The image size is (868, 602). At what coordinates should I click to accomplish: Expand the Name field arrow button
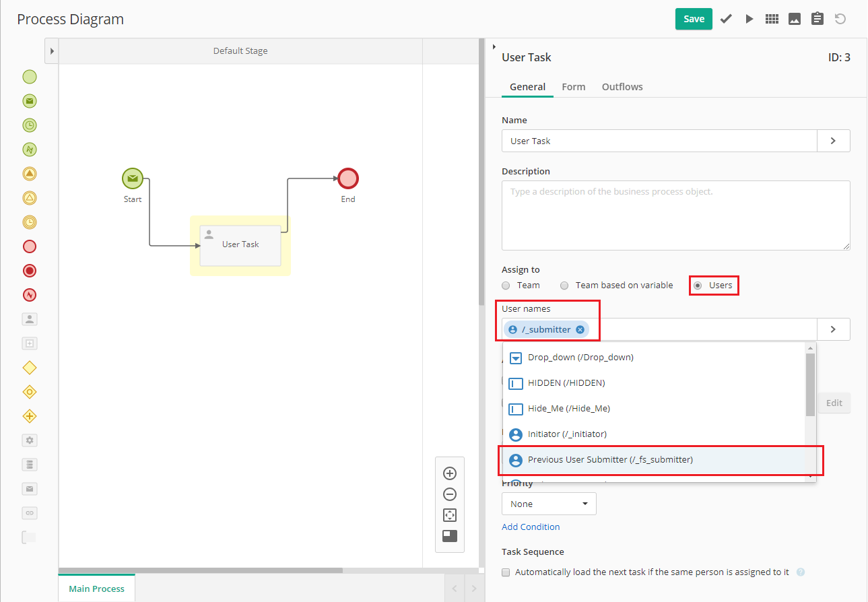(833, 141)
